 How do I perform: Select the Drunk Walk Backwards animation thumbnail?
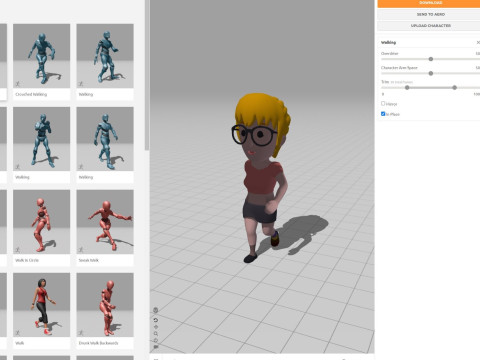tap(105, 305)
